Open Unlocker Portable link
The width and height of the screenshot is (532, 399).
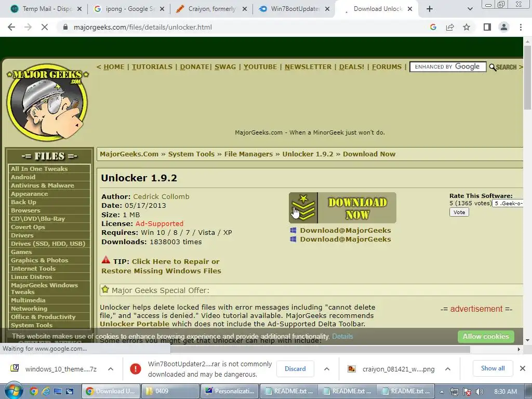coord(135,324)
